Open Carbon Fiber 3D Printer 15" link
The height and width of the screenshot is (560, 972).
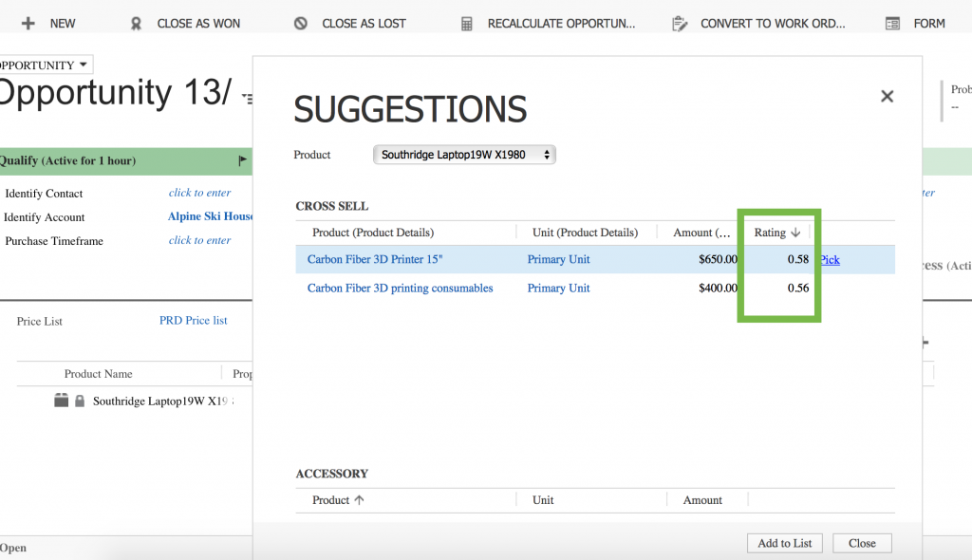(375, 260)
